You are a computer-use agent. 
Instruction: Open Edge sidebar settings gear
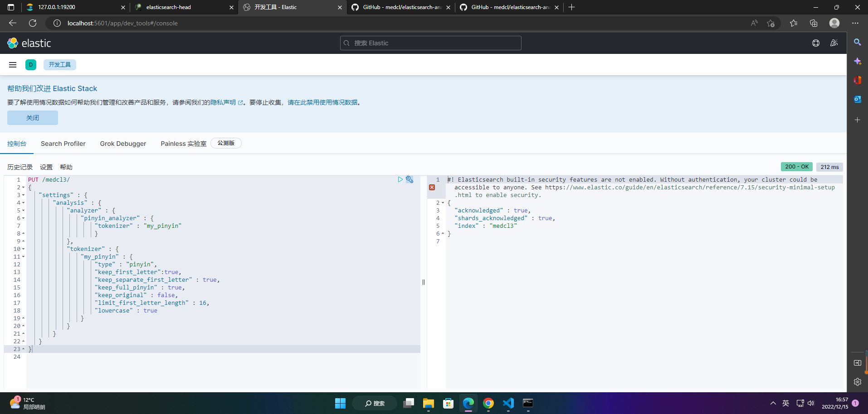pyautogui.click(x=857, y=382)
